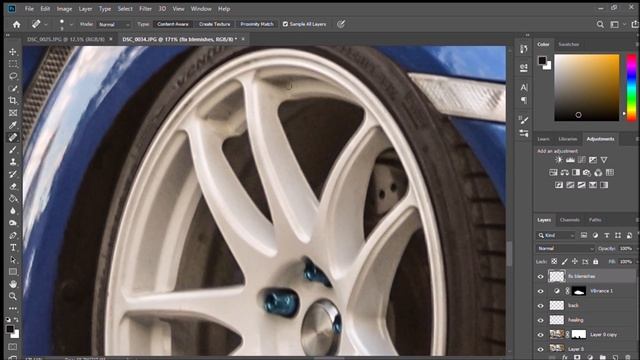Image resolution: width=640 pixels, height=360 pixels.
Task: Hide the fix blemishes layer
Action: [540, 277]
